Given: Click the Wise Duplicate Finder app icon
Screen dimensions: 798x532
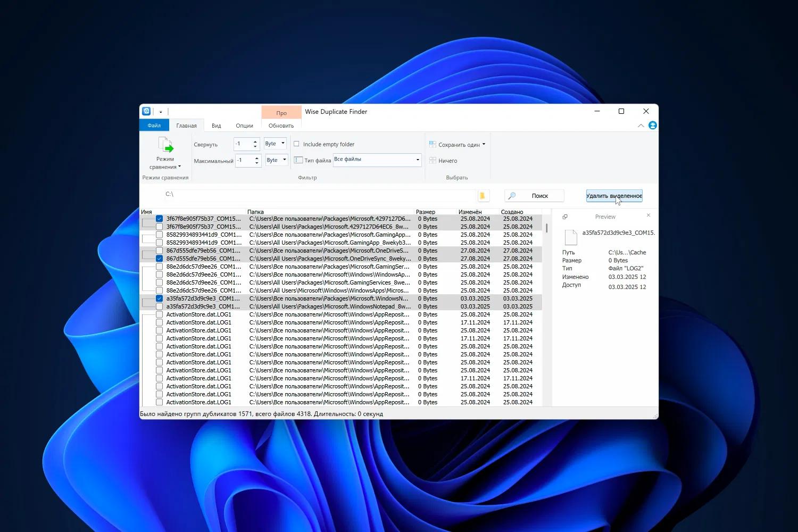Looking at the screenshot, I should pos(146,111).
